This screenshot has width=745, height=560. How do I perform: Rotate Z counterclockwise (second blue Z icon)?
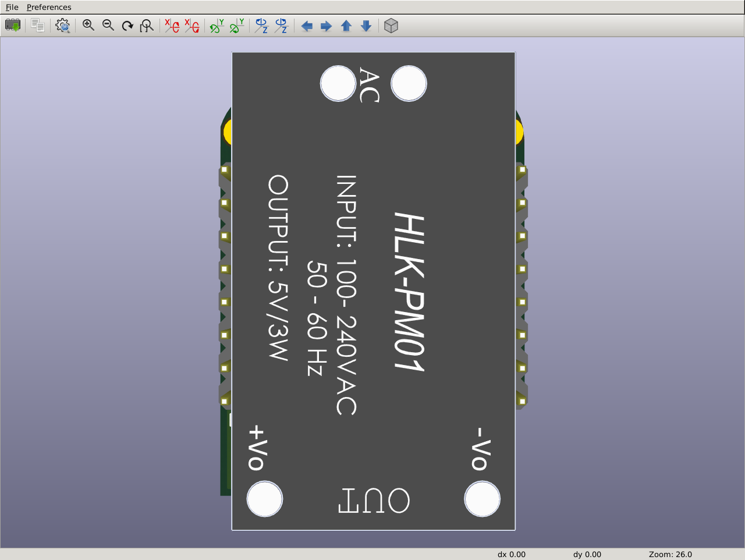point(282,26)
